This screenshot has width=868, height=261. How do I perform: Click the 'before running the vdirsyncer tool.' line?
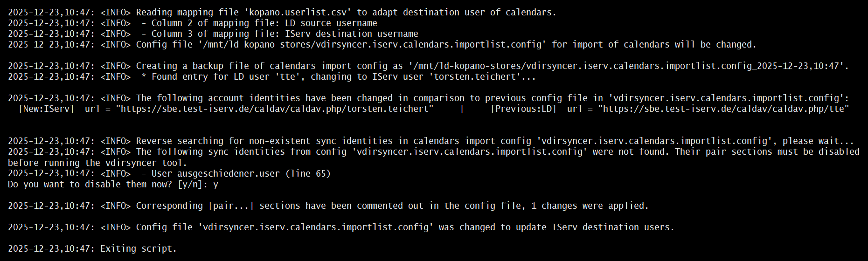click(x=97, y=163)
